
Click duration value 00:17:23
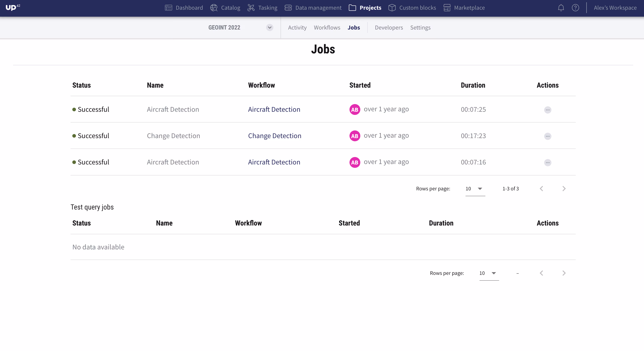pyautogui.click(x=473, y=136)
